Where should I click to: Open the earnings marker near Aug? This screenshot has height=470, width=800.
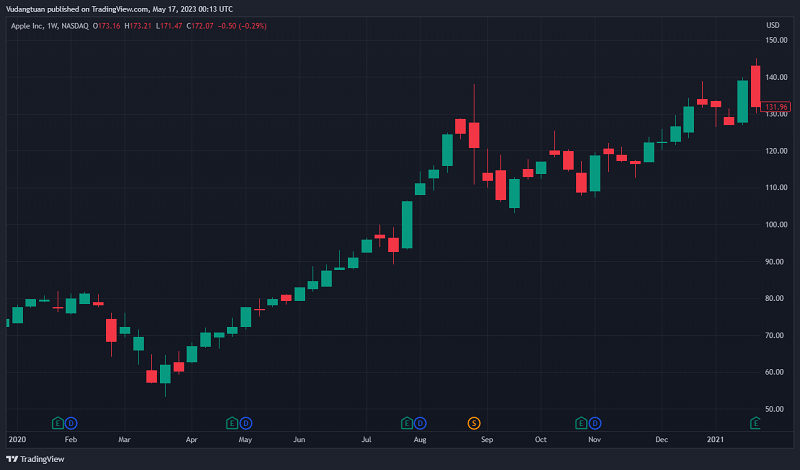tap(407, 422)
